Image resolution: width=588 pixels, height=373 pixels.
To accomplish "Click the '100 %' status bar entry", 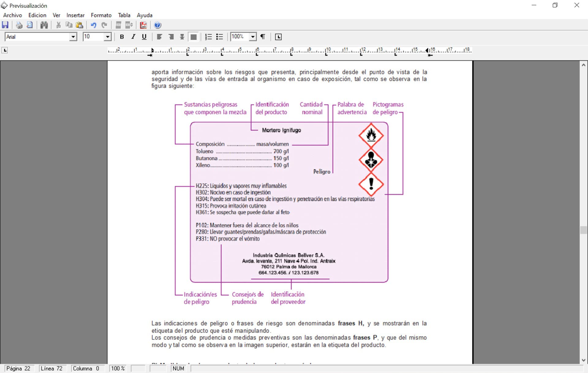I will 118,368.
